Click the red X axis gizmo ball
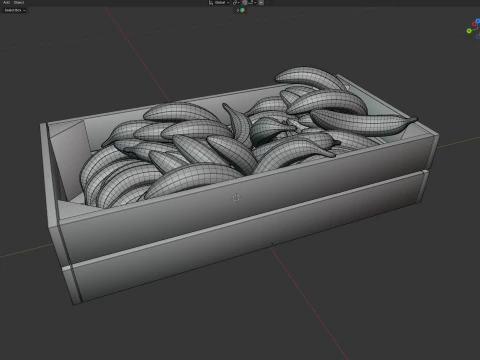The height and width of the screenshot is (360, 480). 474,24
